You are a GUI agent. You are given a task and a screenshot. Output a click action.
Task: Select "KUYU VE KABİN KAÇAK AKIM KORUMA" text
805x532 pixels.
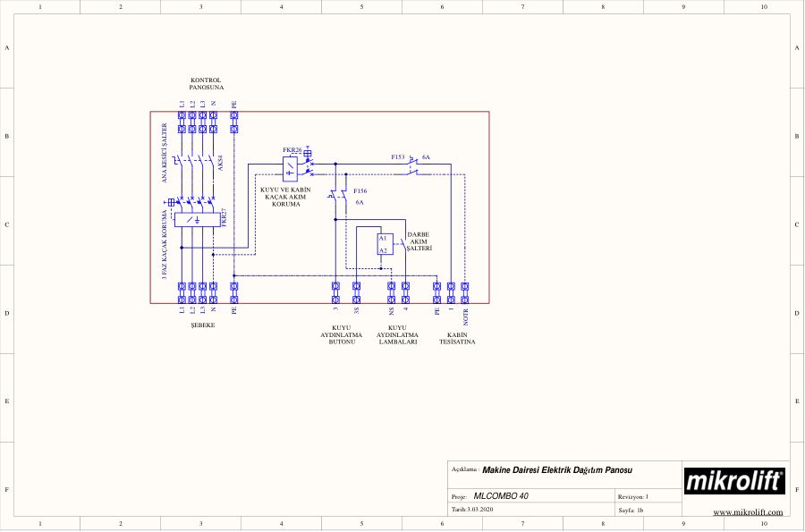point(285,197)
